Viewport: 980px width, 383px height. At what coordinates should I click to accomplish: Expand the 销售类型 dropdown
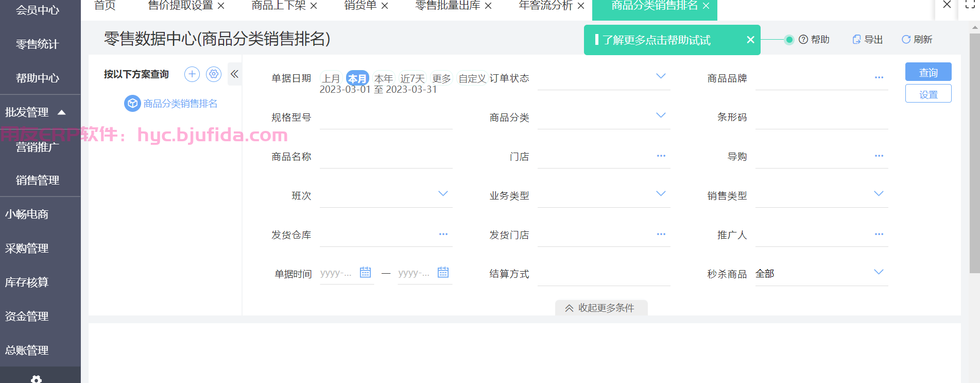(879, 193)
